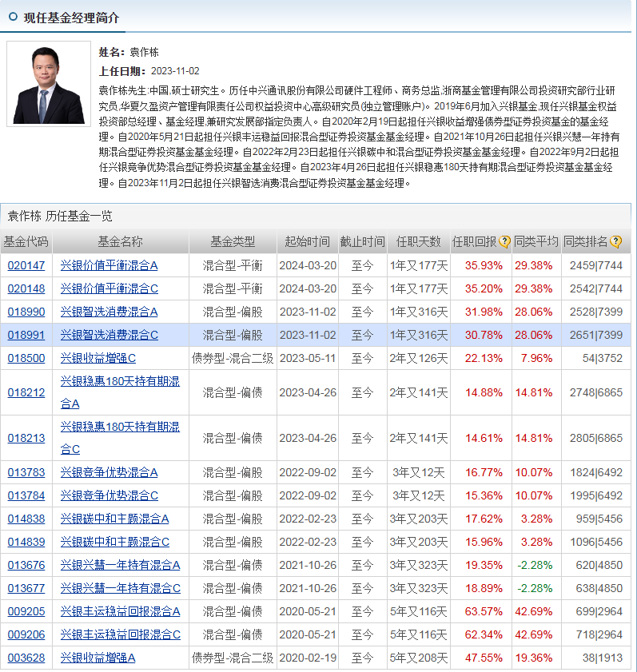The height and width of the screenshot is (672, 637).
Task: Select the 现任基金经理简介 section title
Action: click(x=71, y=18)
